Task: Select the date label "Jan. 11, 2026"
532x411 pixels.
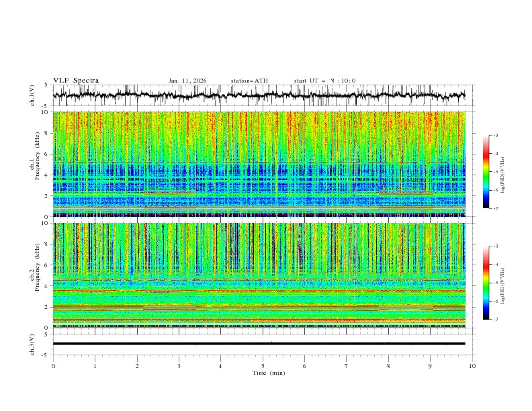Action: [187, 81]
